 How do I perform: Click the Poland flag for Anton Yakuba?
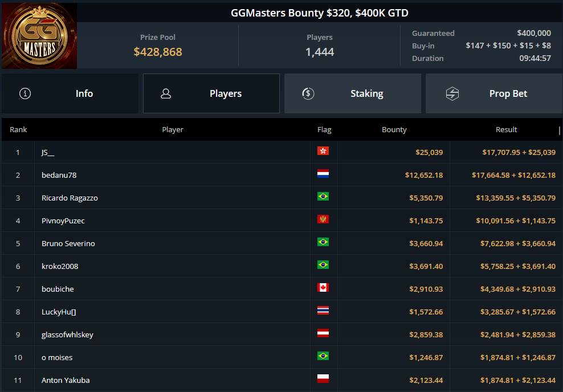pos(323,379)
